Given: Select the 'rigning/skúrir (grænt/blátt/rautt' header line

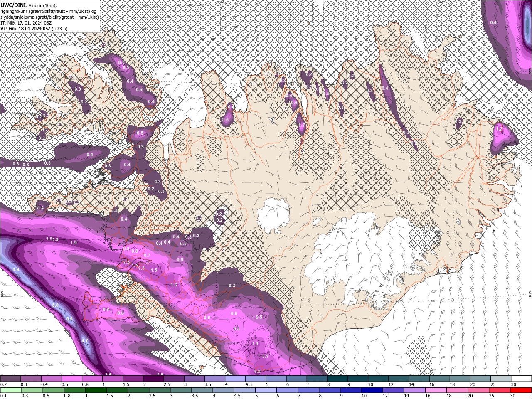Looking at the screenshot, I should 49,11.
